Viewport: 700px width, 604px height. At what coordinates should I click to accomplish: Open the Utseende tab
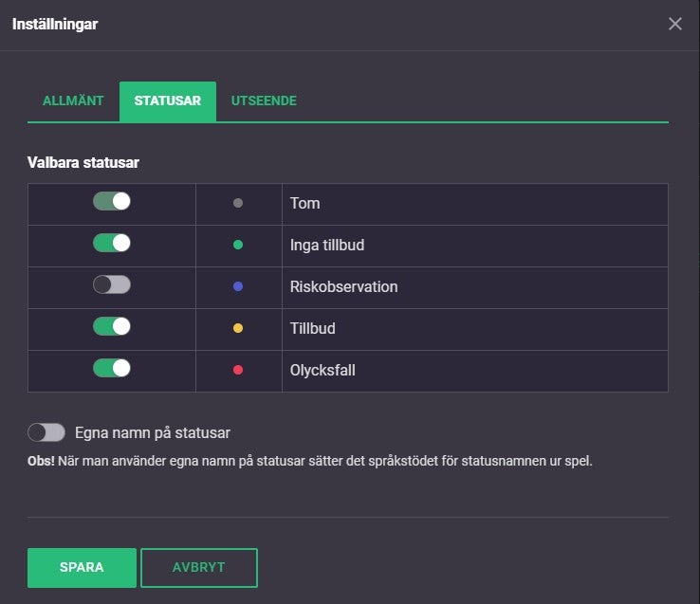(x=264, y=101)
